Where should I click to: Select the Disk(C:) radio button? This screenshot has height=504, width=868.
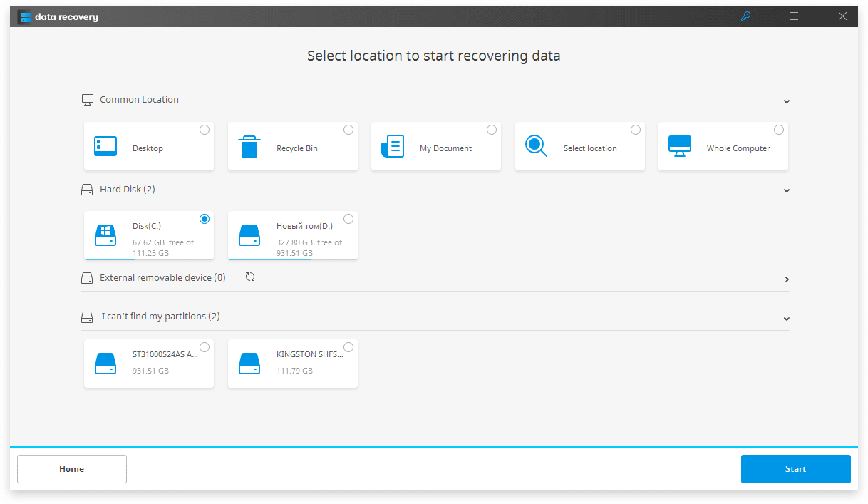(205, 219)
